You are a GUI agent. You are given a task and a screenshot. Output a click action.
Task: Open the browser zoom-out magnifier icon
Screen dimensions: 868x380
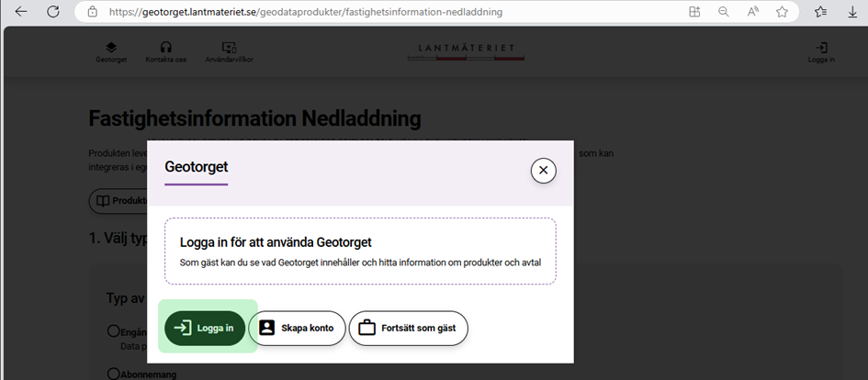(x=724, y=12)
